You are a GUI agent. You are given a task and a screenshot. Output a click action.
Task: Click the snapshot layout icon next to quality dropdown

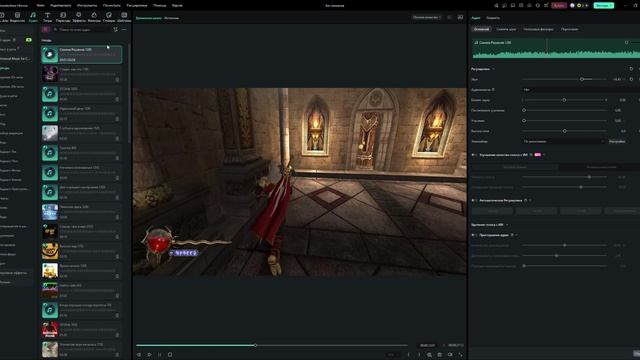pyautogui.click(x=460, y=17)
